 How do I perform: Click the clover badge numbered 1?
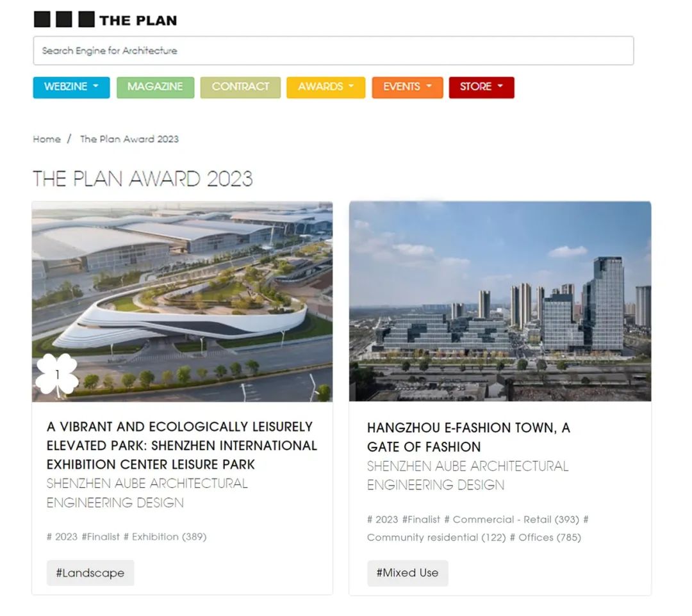click(x=57, y=375)
